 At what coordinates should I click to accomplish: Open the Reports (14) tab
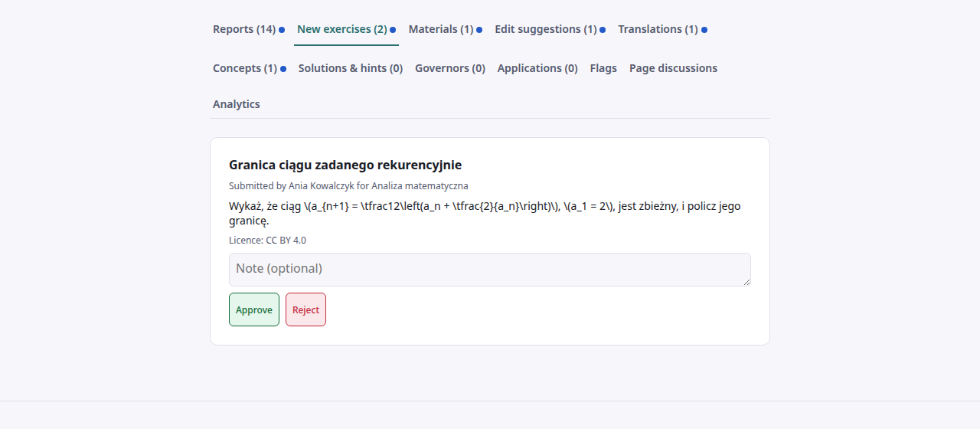click(x=248, y=29)
